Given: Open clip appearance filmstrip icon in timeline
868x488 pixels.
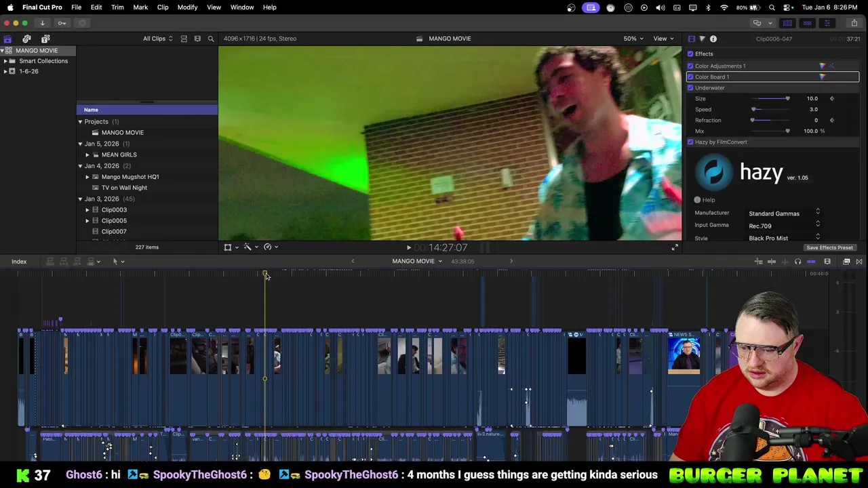Looking at the screenshot, I should coord(827,262).
